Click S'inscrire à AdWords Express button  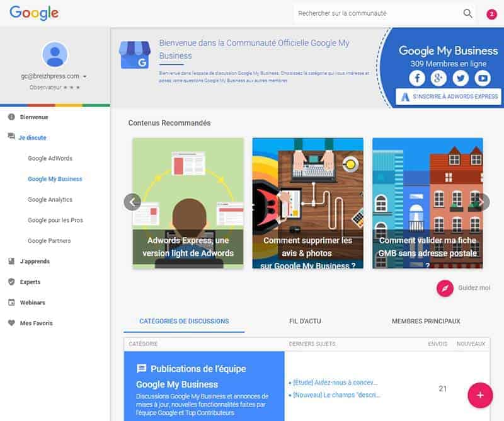449,96
